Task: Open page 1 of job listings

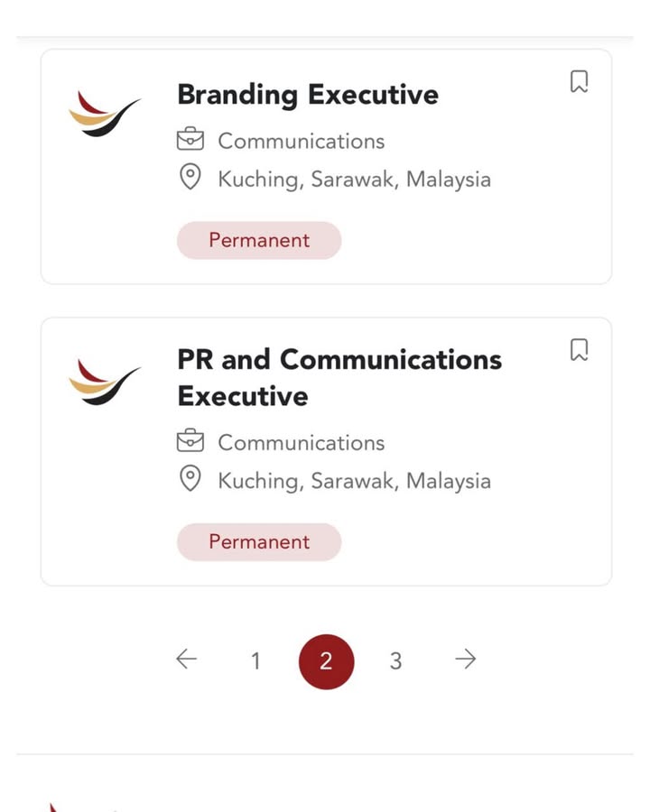Action: click(255, 661)
